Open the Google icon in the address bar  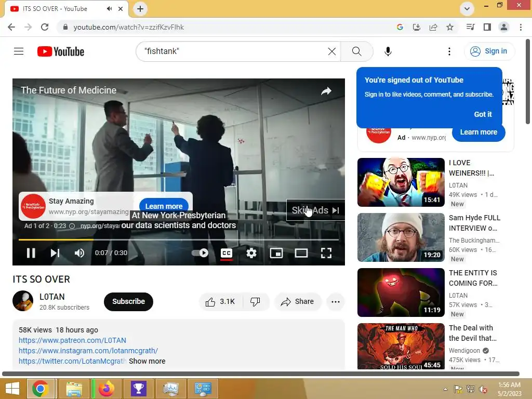[x=400, y=27]
